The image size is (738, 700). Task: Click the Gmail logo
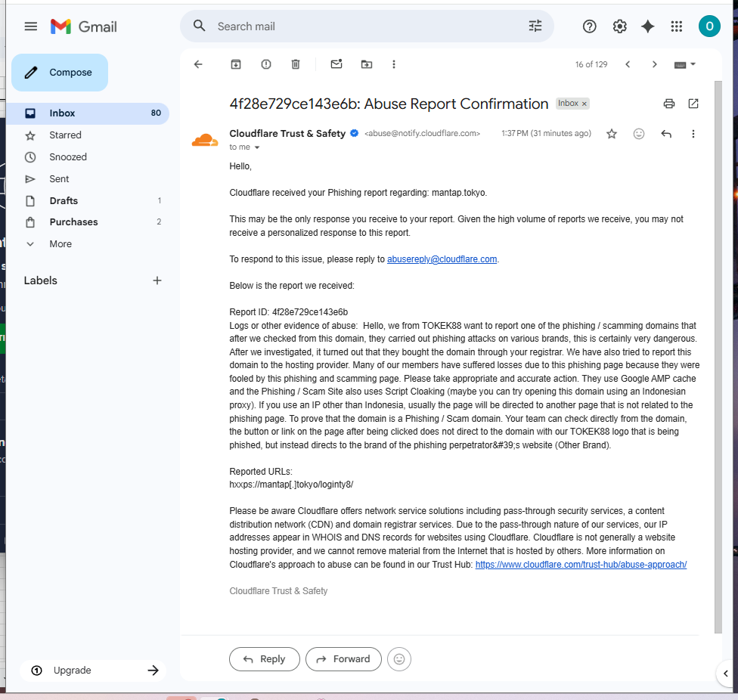point(84,26)
